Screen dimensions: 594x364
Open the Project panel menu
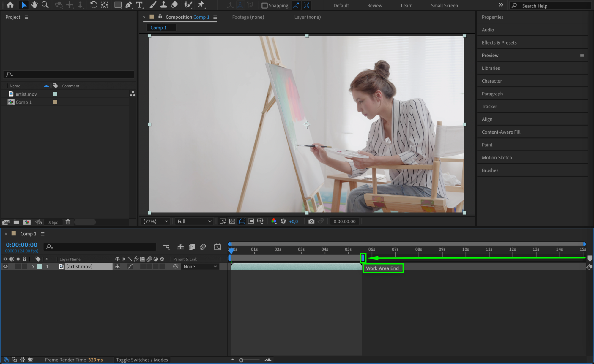(x=26, y=17)
